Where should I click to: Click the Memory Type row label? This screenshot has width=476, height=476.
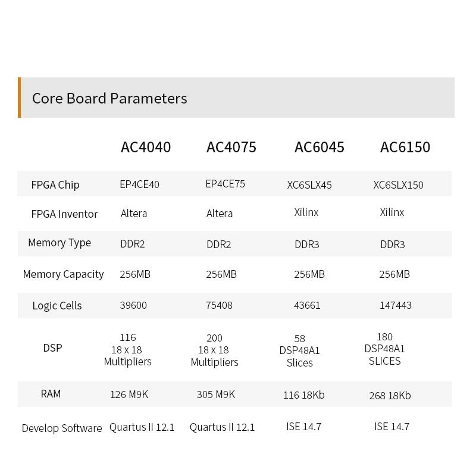point(59,243)
